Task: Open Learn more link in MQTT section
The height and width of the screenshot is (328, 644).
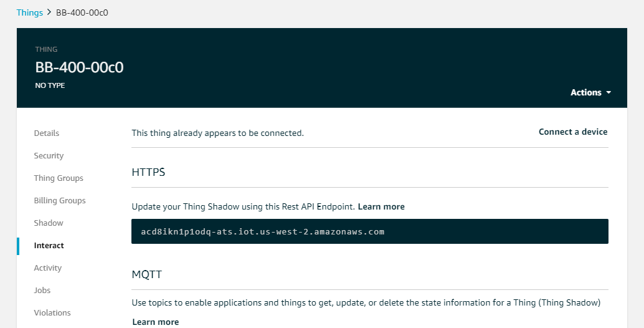Action: (x=155, y=322)
